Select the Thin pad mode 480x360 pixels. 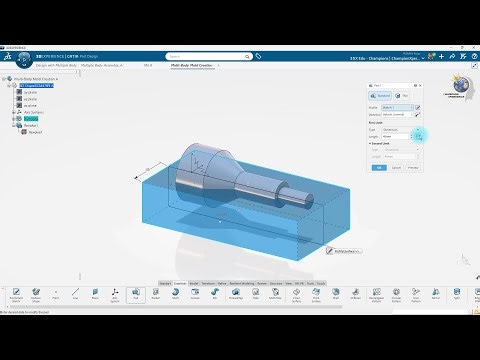click(x=401, y=96)
